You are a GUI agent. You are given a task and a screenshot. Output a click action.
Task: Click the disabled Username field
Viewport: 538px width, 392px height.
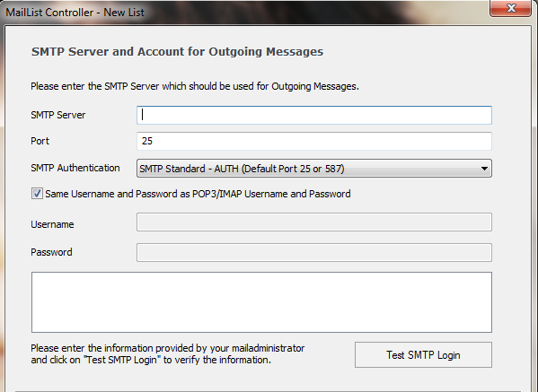click(x=314, y=222)
